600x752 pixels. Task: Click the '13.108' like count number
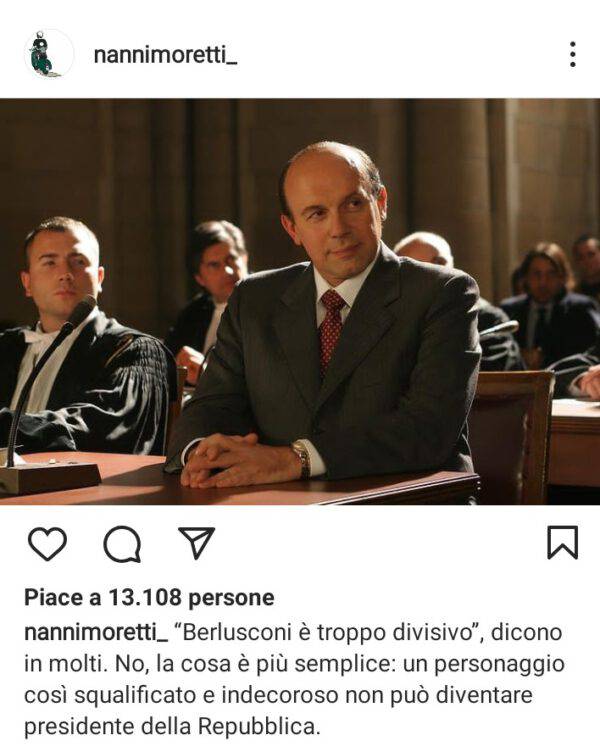pyautogui.click(x=144, y=598)
